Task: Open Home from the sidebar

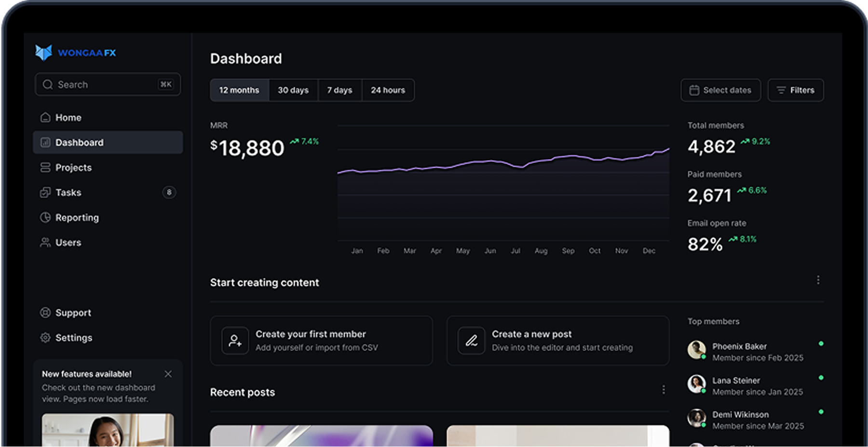Action: point(68,118)
